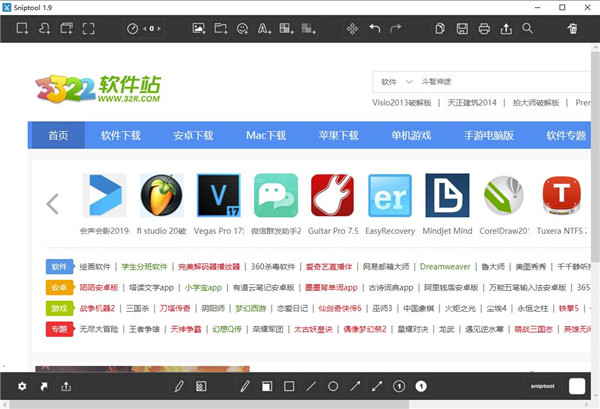This screenshot has height=409, width=600.
Task: Select the Ellipse shape tool
Action: point(333,386)
